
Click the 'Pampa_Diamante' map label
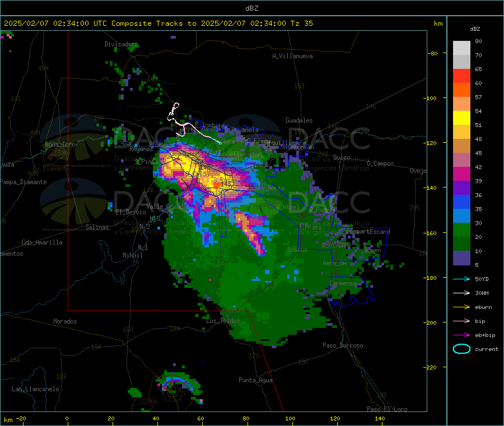[x=24, y=182]
